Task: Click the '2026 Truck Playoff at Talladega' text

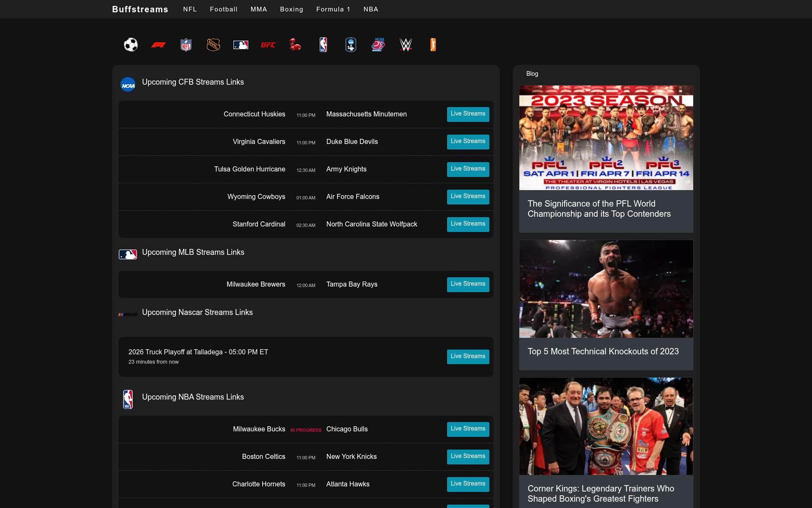Action: 198,352
